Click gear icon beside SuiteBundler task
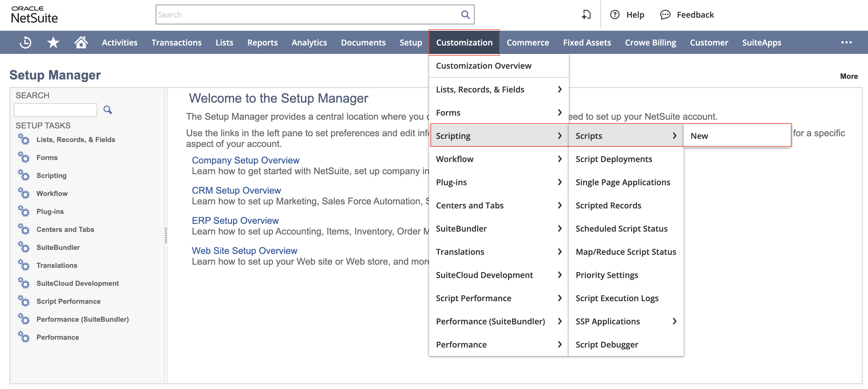This screenshot has width=868, height=389. tap(23, 247)
